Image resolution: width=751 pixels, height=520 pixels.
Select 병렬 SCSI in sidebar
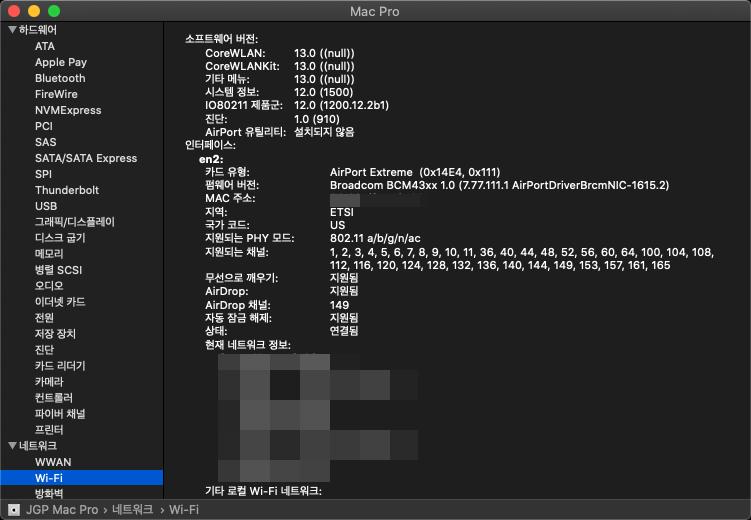tap(58, 270)
